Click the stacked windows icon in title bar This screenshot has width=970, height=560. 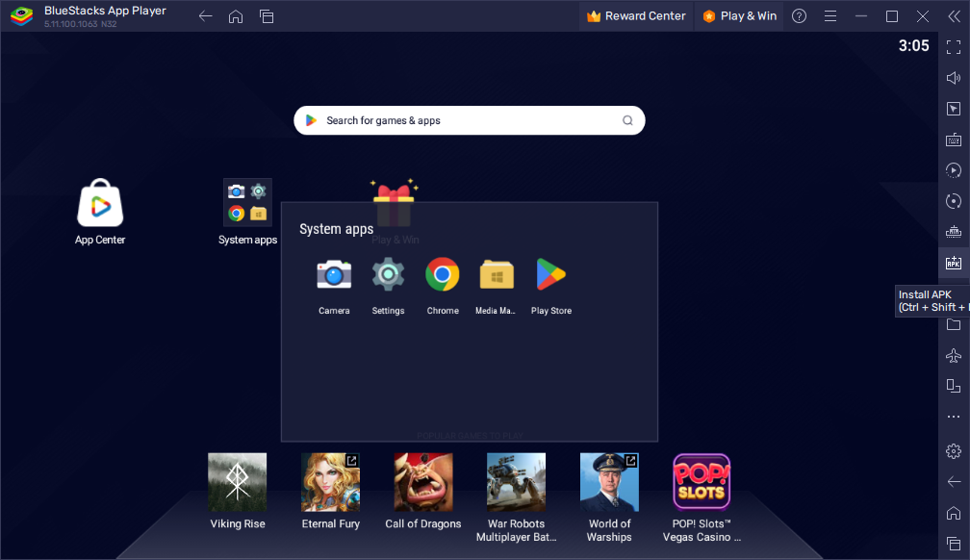click(x=267, y=16)
